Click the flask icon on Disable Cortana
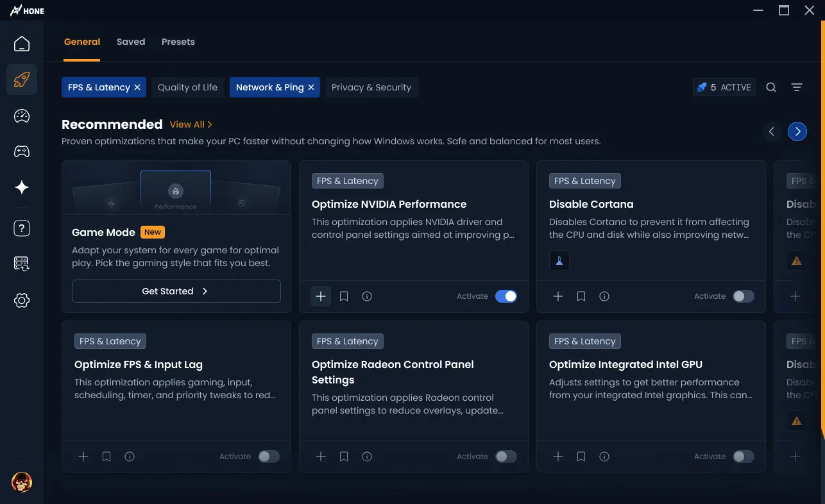The height and width of the screenshot is (504, 825). click(559, 260)
